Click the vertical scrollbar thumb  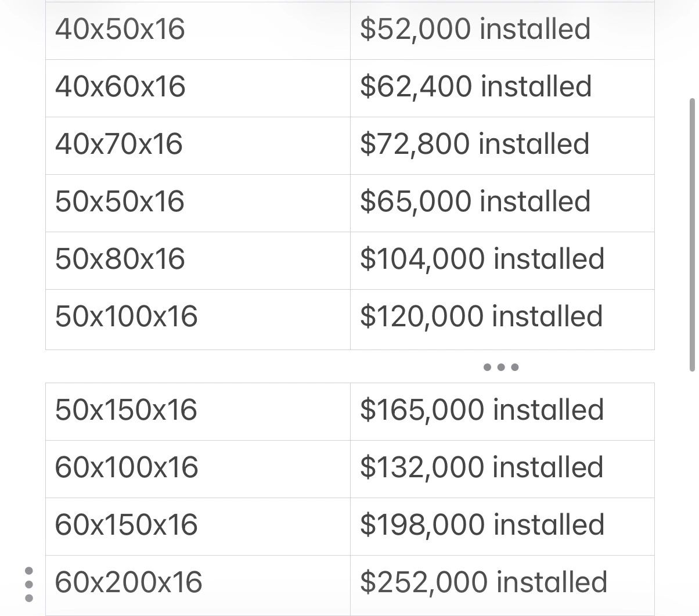[x=691, y=235]
